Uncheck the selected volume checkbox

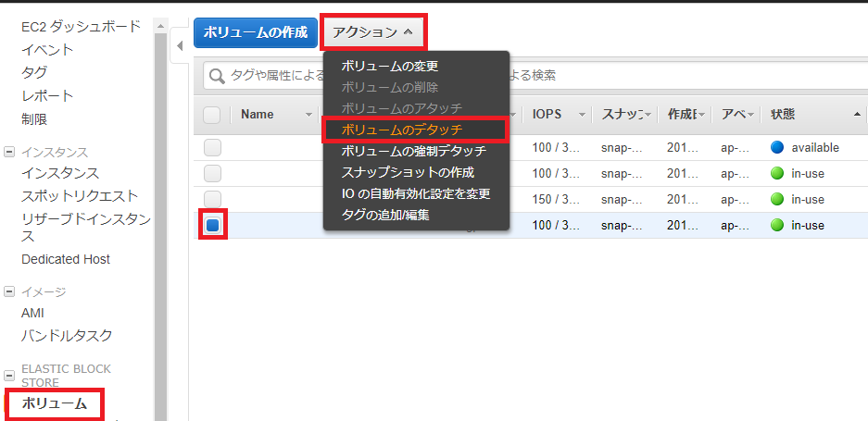pos(212,225)
